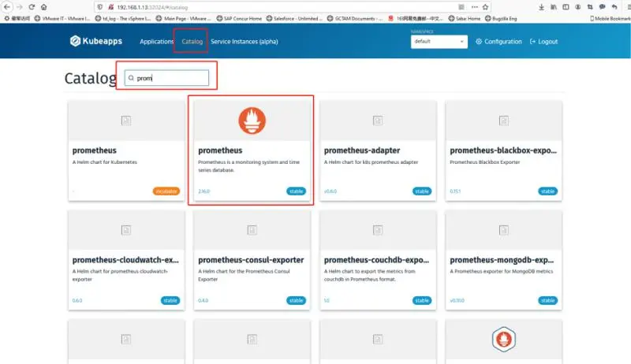Open Service Instances (alpha) tab
Image resolution: width=631 pixels, height=364 pixels.
(x=245, y=42)
